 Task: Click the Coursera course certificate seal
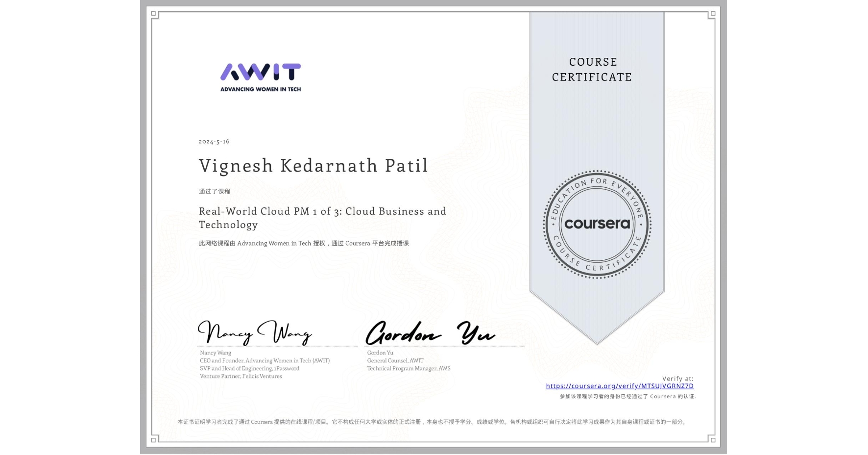(597, 225)
